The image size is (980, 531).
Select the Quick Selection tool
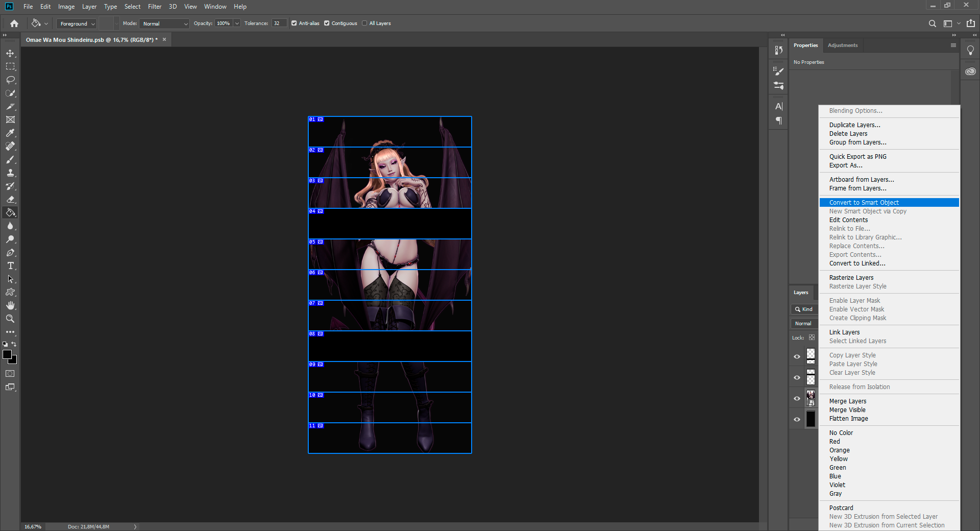pyautogui.click(x=10, y=93)
